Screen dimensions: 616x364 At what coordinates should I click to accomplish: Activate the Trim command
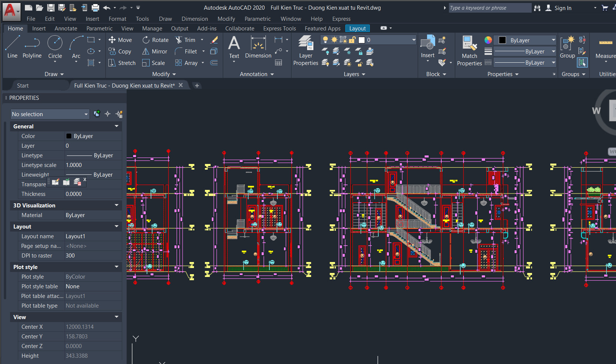coord(188,40)
